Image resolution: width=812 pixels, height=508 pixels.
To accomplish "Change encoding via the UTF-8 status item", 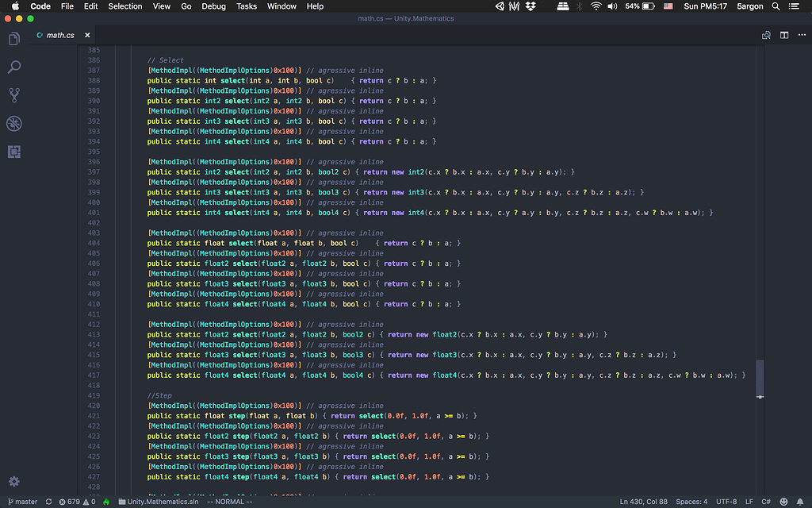I will point(727,502).
